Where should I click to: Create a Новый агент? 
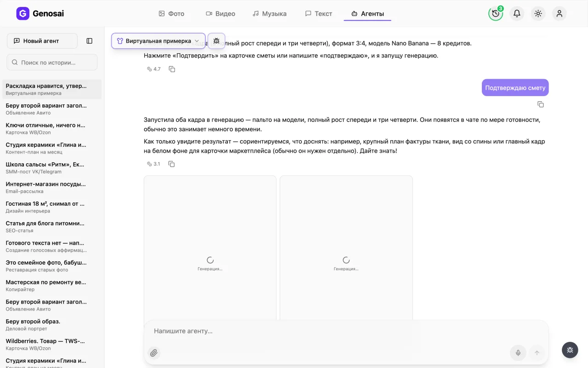[x=42, y=41]
